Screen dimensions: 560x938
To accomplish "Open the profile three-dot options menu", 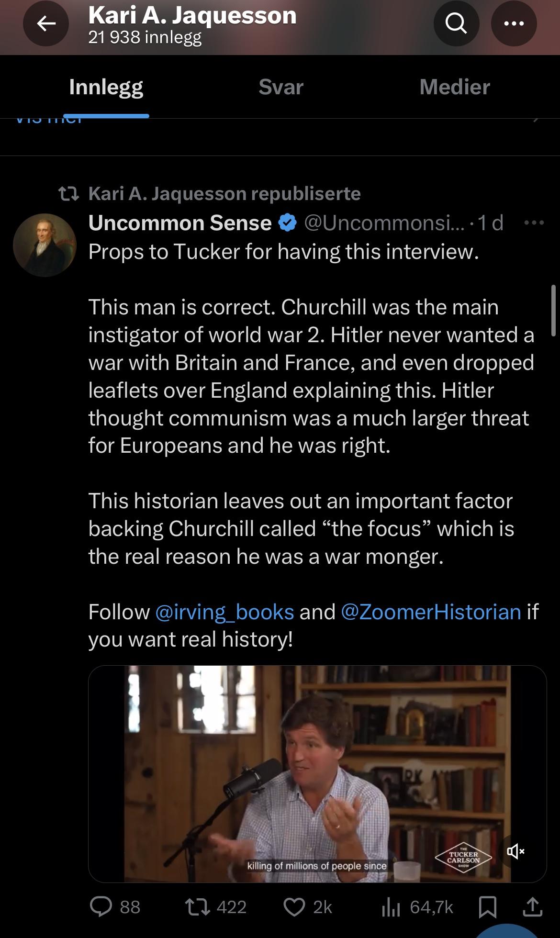I will (514, 23).
